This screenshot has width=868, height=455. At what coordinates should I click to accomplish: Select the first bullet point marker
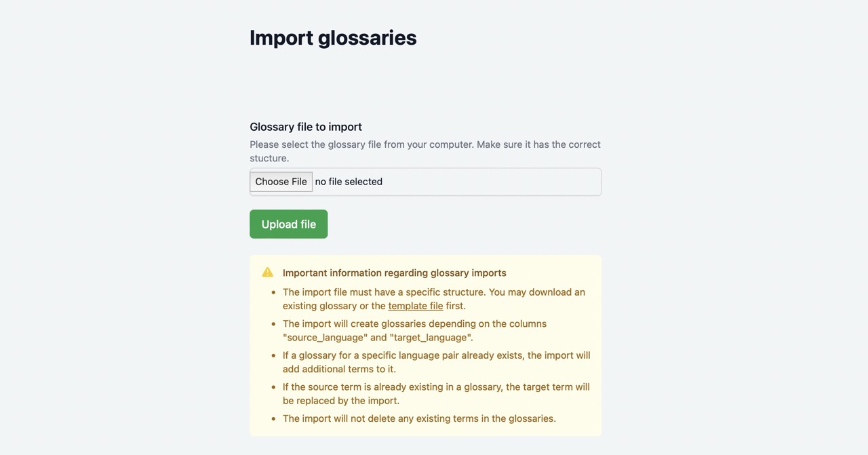[274, 292]
